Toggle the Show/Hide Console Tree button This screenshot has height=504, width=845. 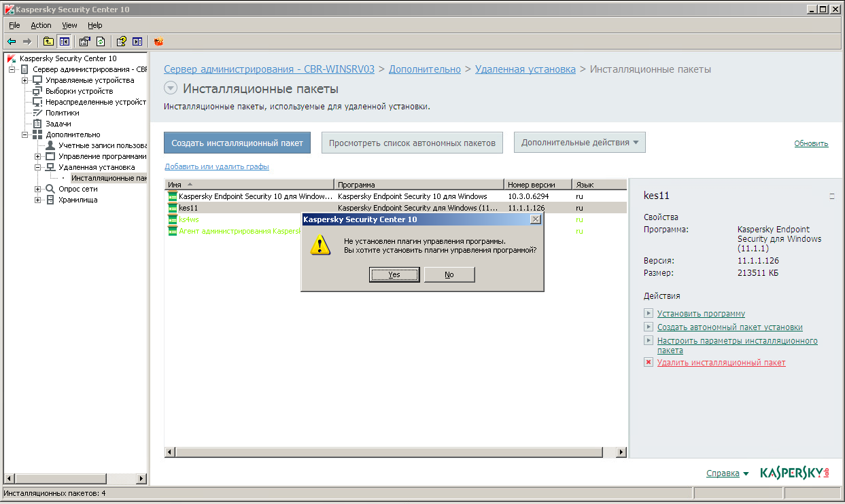(64, 41)
